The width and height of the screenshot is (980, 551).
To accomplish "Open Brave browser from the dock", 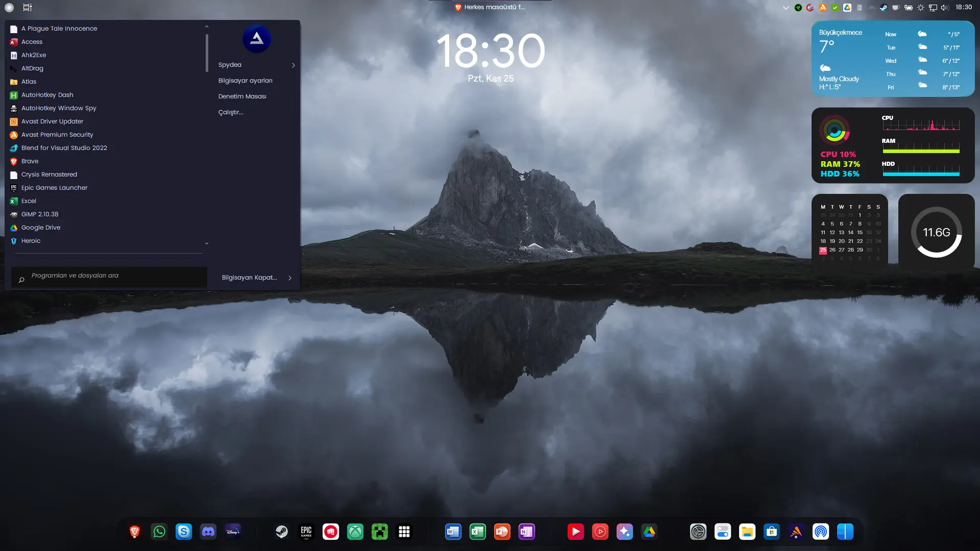I will (135, 532).
